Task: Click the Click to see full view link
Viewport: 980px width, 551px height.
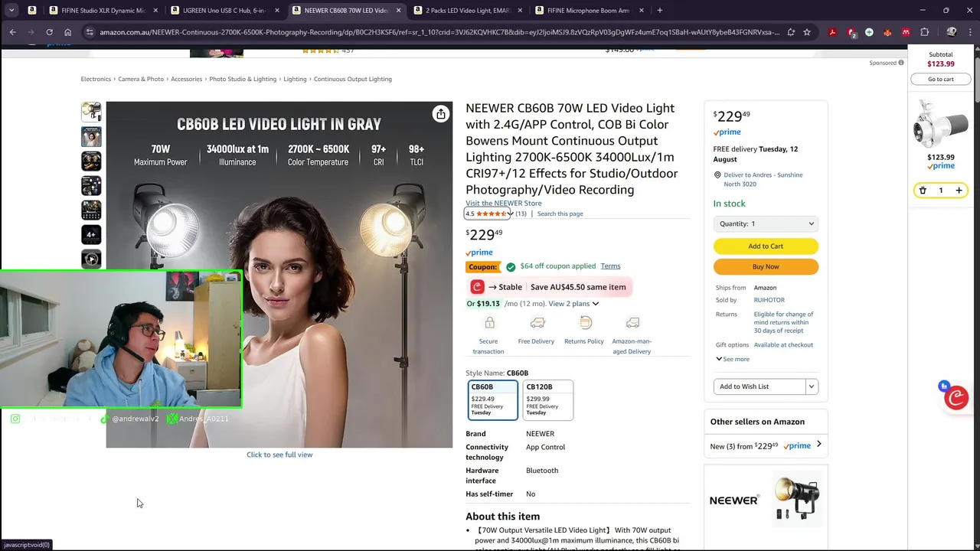Action: tap(279, 455)
